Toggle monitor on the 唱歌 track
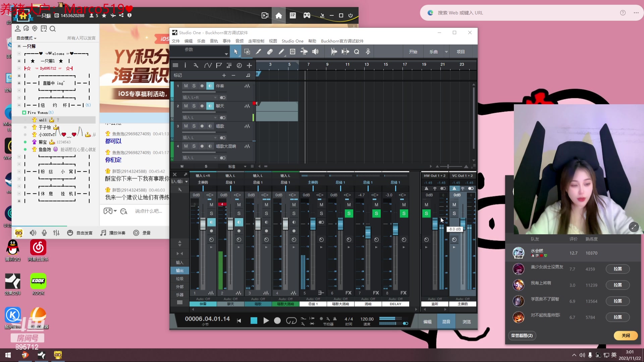This screenshot has width=644, height=362. [210, 126]
